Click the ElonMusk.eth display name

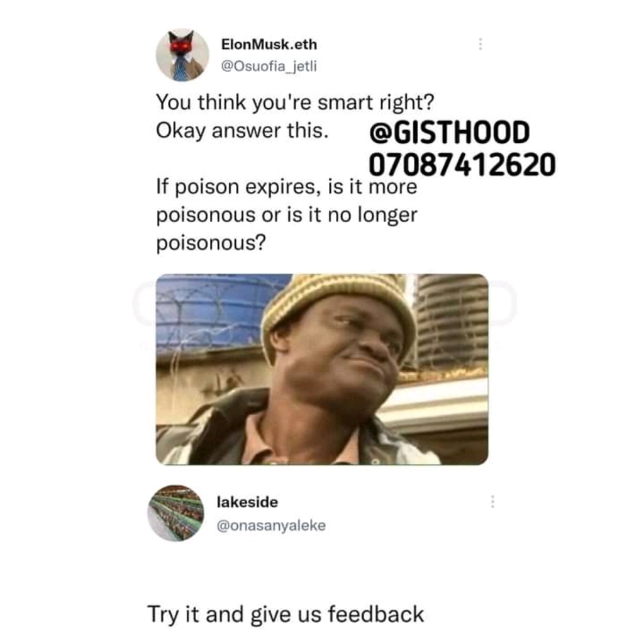pyautogui.click(x=269, y=45)
